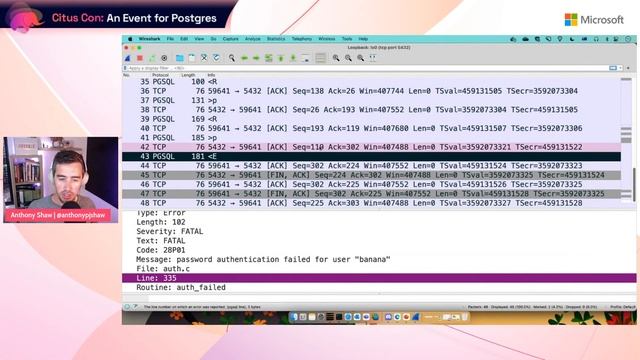Click the Go to specified packet icon
This screenshot has height=360, width=640.
click(x=268, y=58)
